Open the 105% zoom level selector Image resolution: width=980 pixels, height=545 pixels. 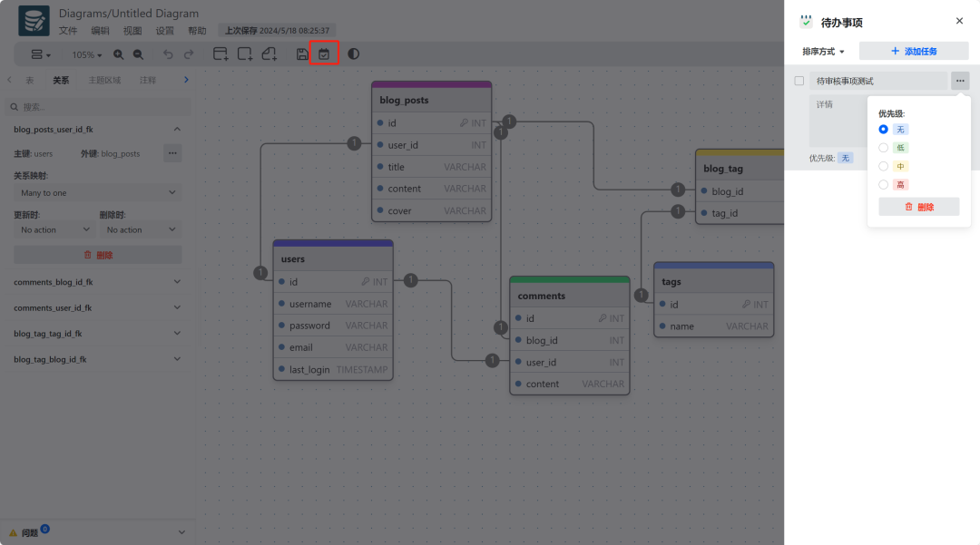click(x=87, y=54)
